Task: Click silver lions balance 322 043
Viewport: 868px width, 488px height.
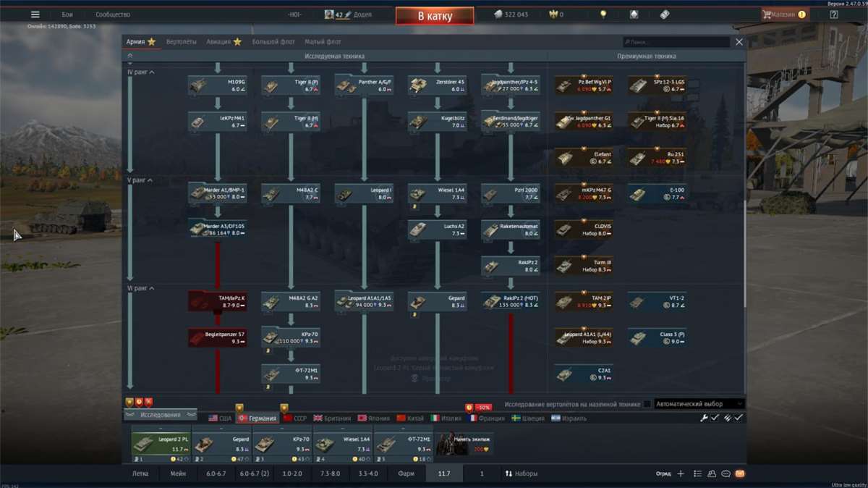Action: coord(511,14)
